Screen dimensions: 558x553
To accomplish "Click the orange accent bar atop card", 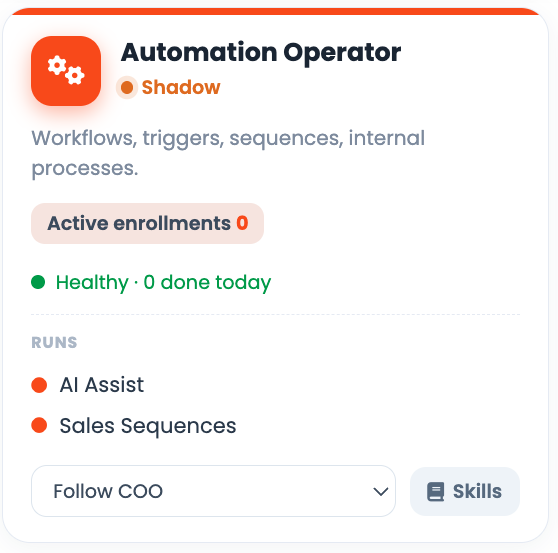I will click(275, 11).
